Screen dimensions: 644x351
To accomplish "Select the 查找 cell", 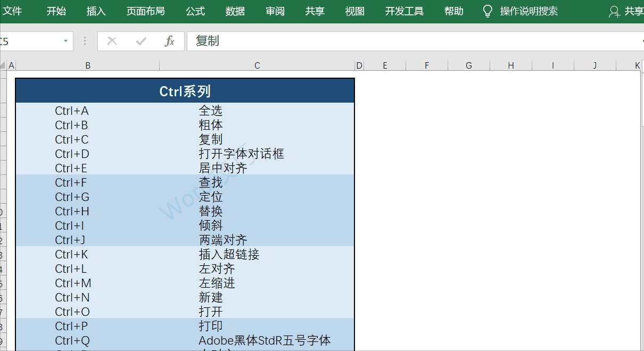I will coord(257,182).
